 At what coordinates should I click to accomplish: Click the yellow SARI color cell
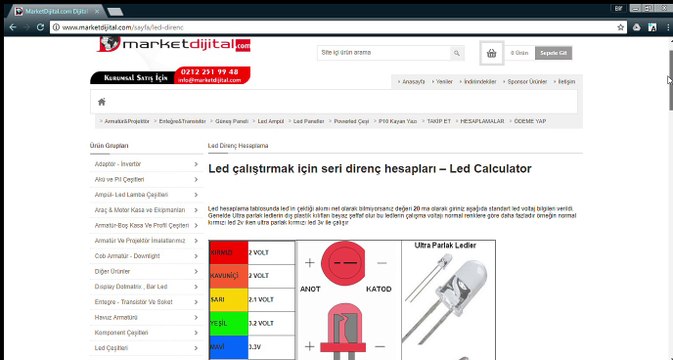[x=228, y=299]
